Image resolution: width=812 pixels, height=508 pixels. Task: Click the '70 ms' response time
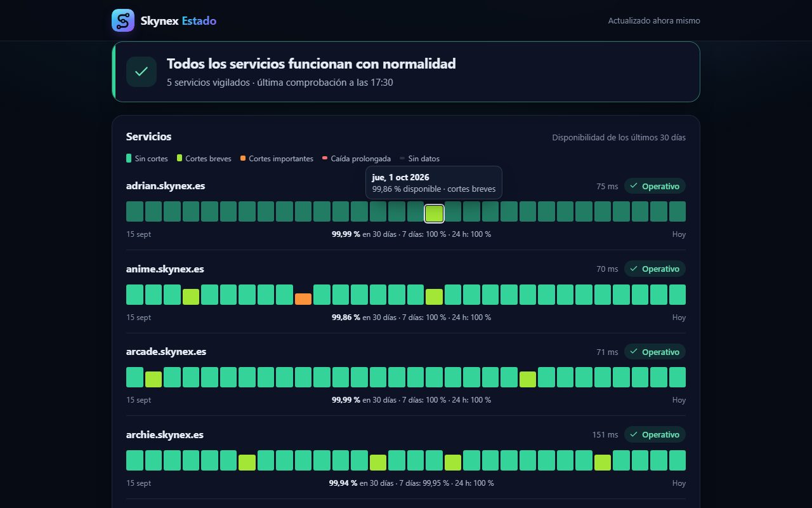tap(607, 269)
